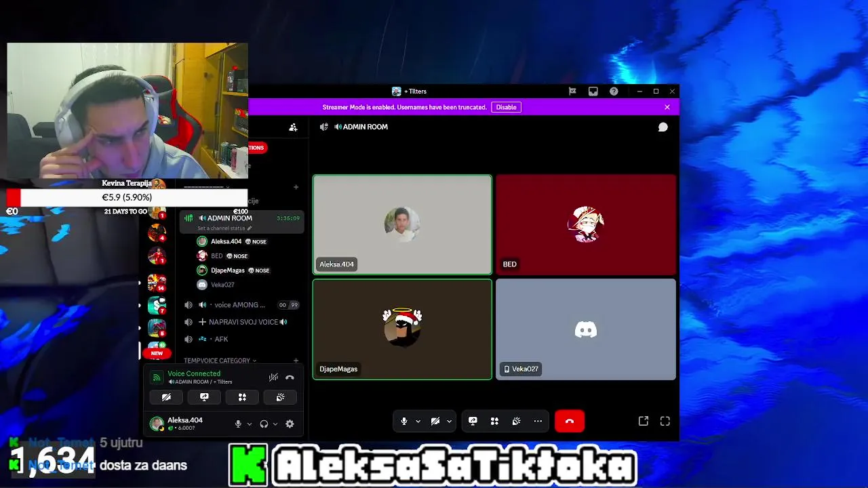Open camera options chevron in call bar
Screen dimensions: 868x488
click(449, 421)
